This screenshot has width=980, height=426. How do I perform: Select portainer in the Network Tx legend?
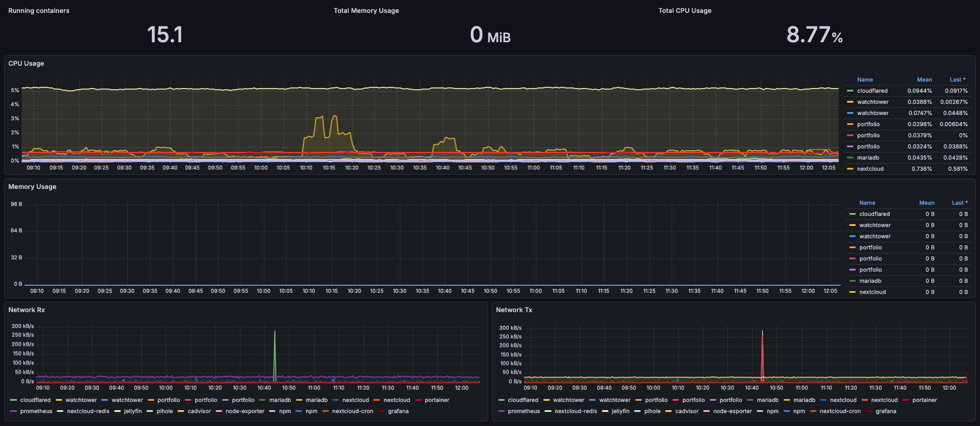click(x=924, y=400)
